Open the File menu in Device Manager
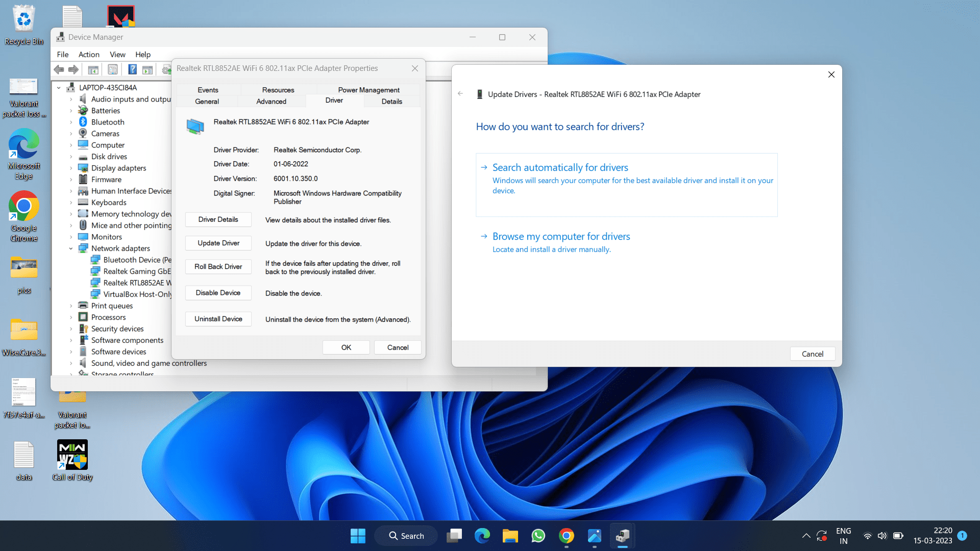980x551 pixels. (x=63, y=54)
